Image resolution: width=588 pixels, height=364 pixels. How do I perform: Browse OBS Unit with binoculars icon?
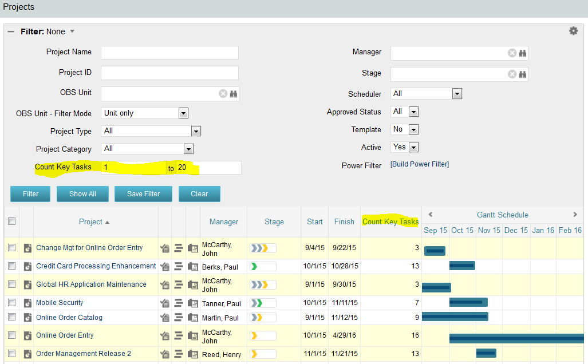(x=233, y=94)
